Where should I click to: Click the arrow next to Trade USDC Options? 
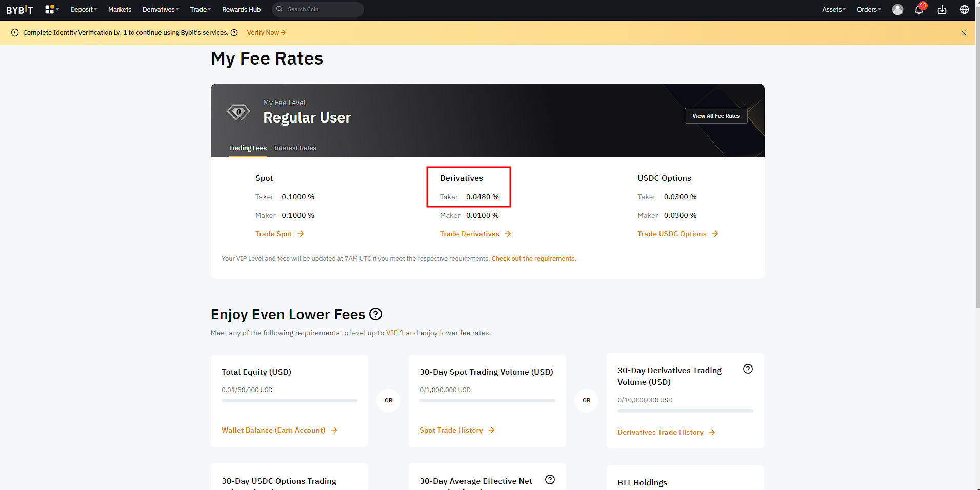(x=715, y=234)
